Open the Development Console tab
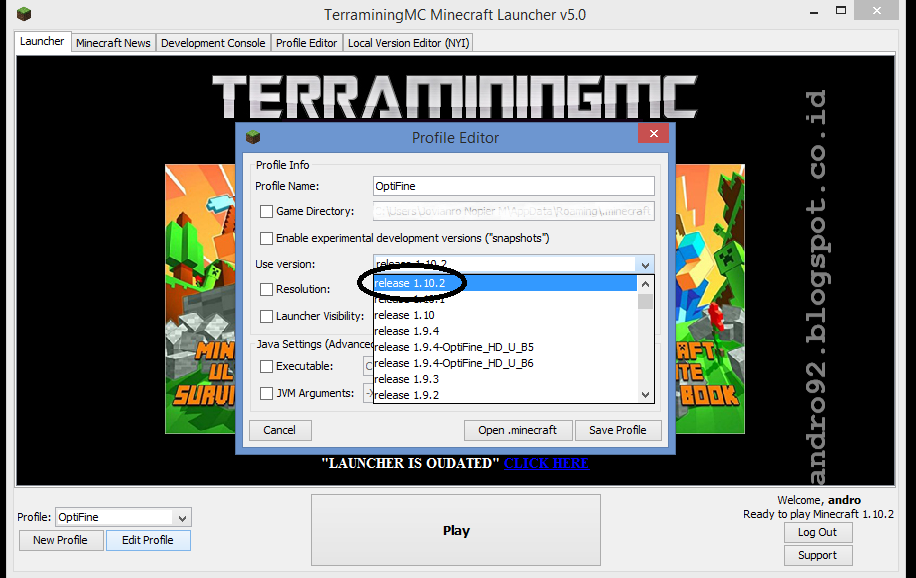 click(213, 43)
